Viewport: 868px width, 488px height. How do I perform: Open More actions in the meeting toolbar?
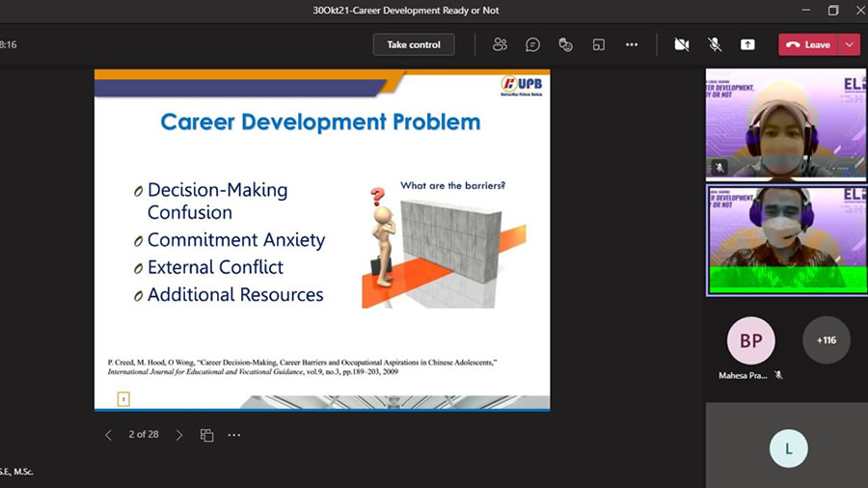632,44
